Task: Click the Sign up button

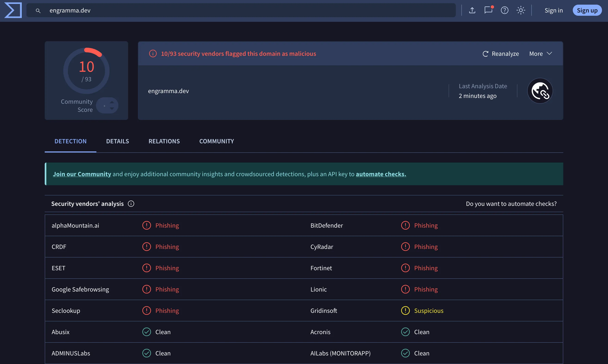Action: (x=587, y=10)
